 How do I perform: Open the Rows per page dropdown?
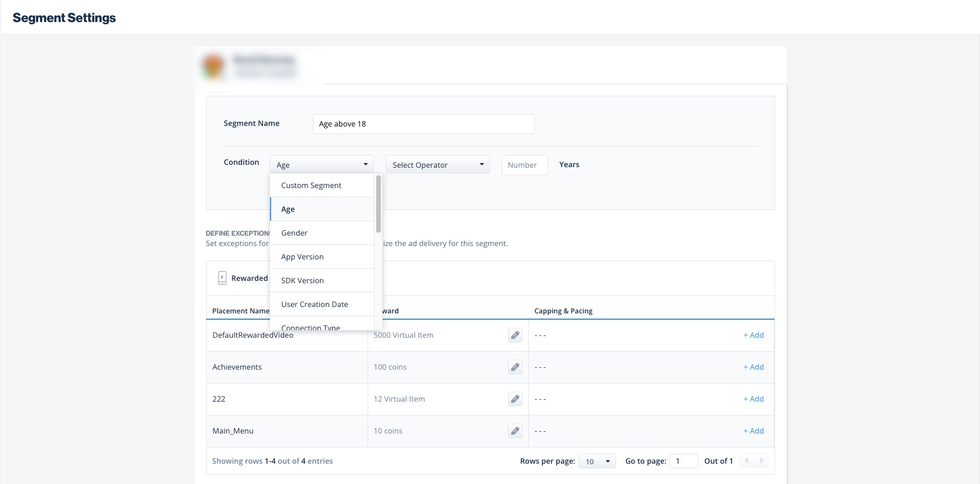tap(597, 461)
